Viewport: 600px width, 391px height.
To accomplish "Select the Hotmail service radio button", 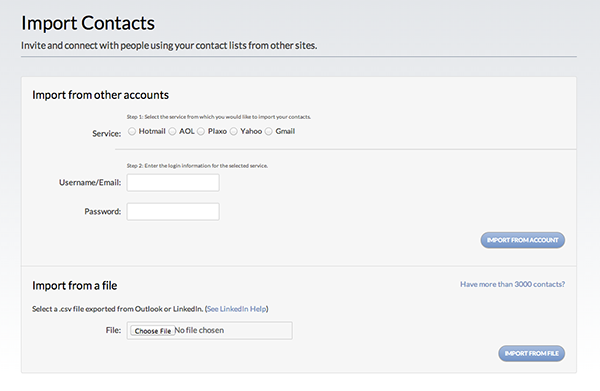I will (132, 132).
